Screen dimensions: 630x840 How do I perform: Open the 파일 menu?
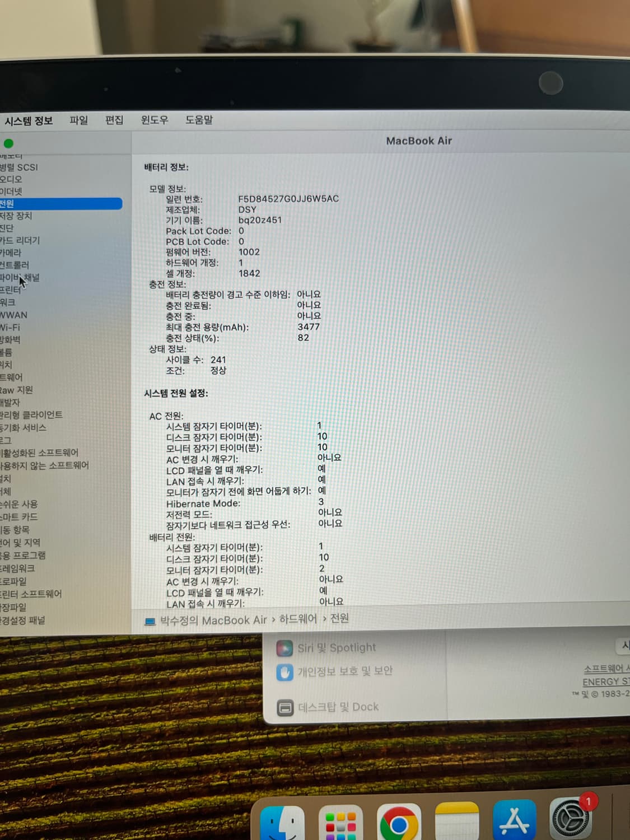78,120
